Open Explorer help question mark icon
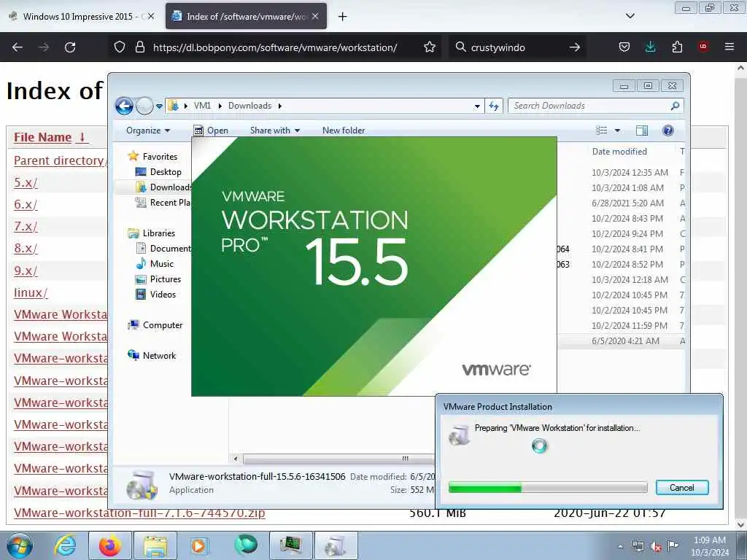747x560 pixels. (x=668, y=131)
